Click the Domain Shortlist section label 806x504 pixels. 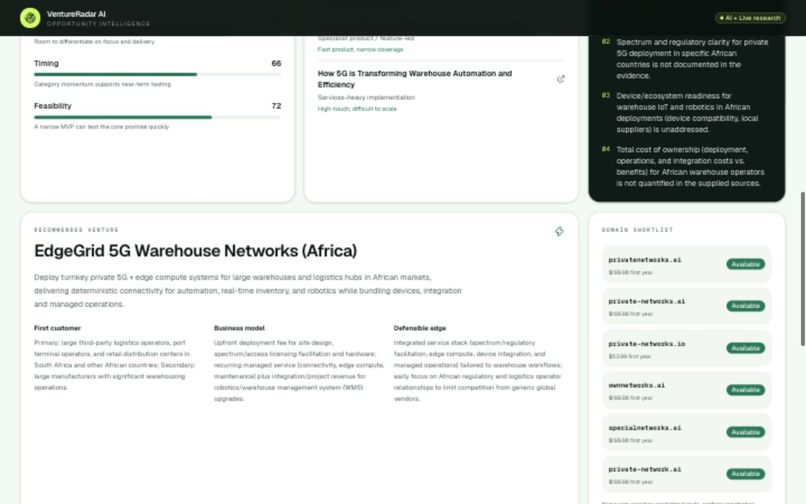(637, 230)
